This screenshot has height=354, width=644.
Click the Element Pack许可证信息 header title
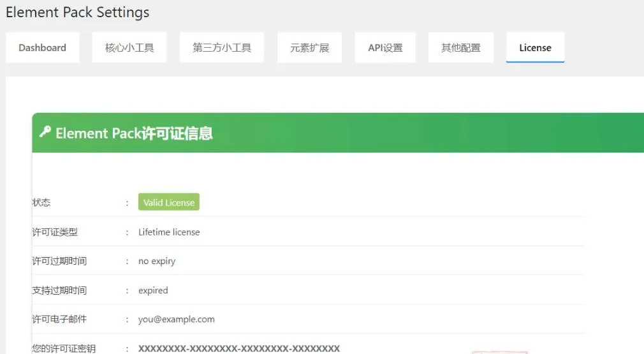134,133
